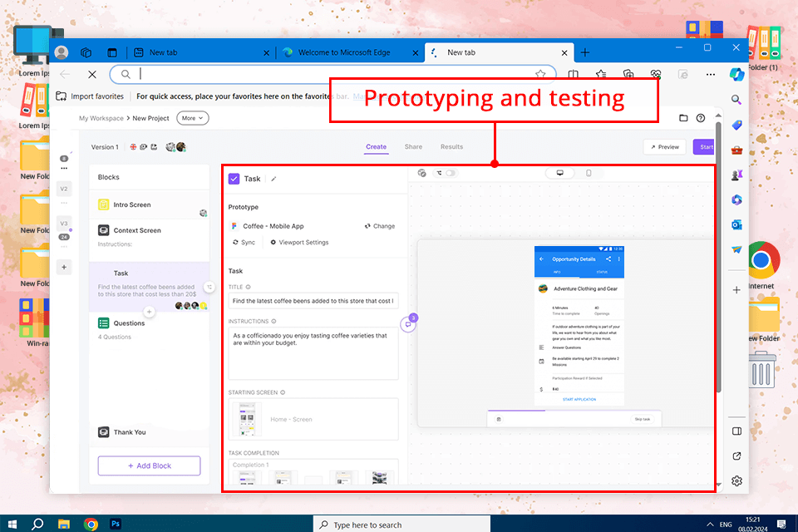Expand the More dropdown
The image size is (798, 532).
pyautogui.click(x=192, y=118)
